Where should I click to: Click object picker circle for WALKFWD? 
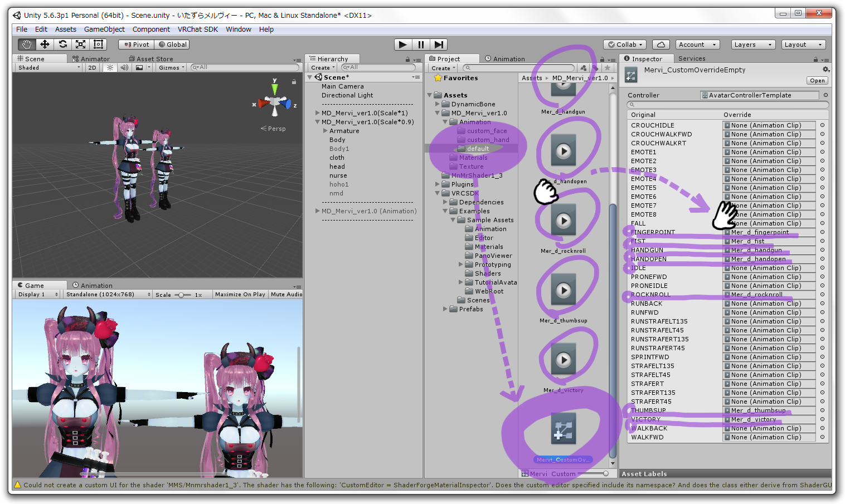click(x=822, y=437)
